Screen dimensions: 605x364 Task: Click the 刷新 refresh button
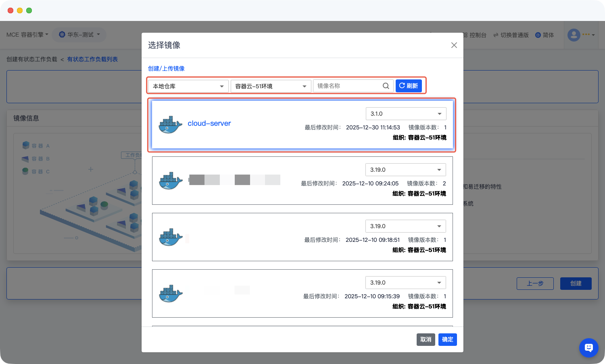coord(409,86)
